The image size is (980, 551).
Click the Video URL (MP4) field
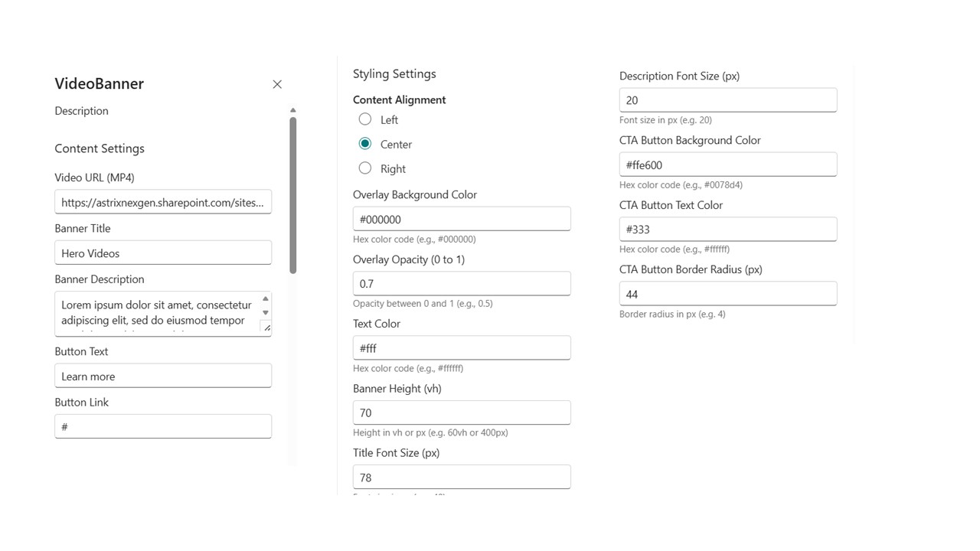pyautogui.click(x=162, y=202)
